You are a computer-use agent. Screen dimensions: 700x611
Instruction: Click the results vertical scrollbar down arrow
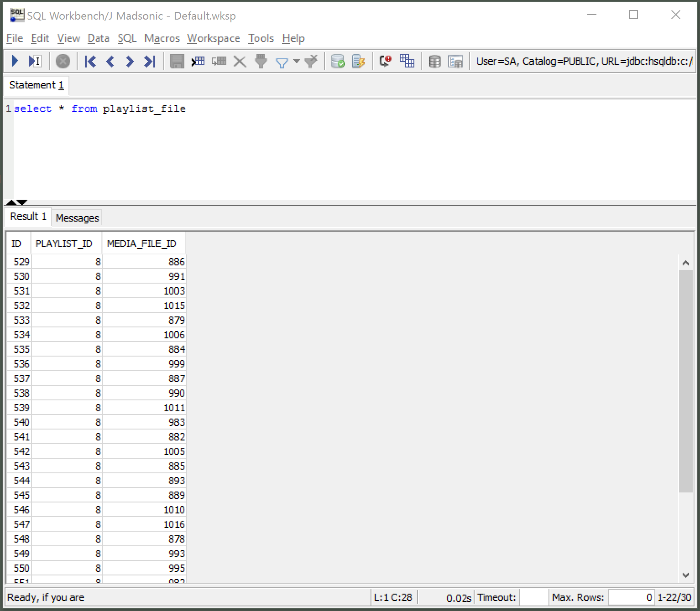685,575
